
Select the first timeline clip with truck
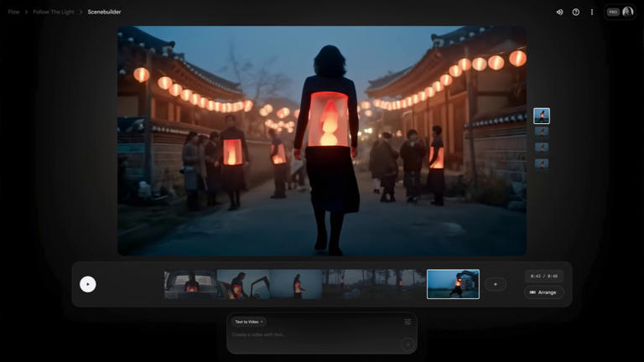pyautogui.click(x=190, y=284)
